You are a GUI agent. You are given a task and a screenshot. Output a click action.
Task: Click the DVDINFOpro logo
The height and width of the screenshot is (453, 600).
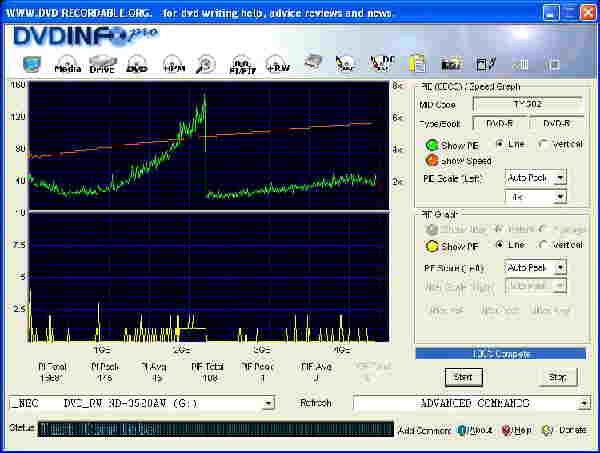86,36
